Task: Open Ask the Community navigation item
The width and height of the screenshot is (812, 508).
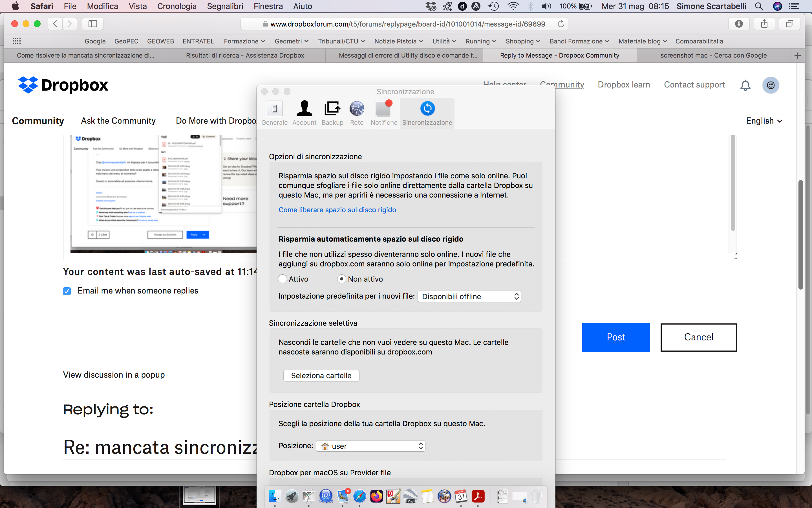Action: (x=118, y=121)
